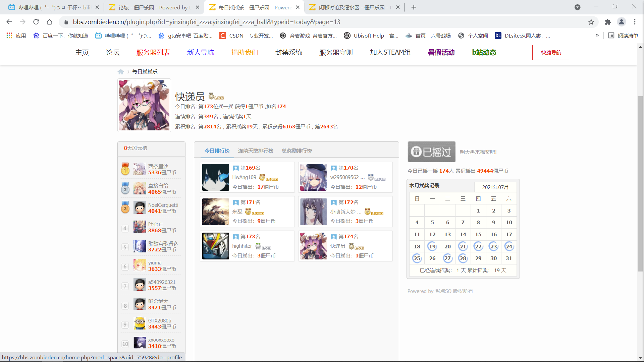Click the 快捷导航 button
The width and height of the screenshot is (644, 362).
click(551, 52)
